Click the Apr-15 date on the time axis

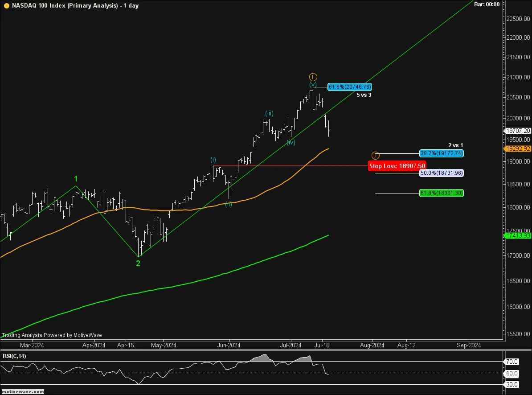coord(126,345)
